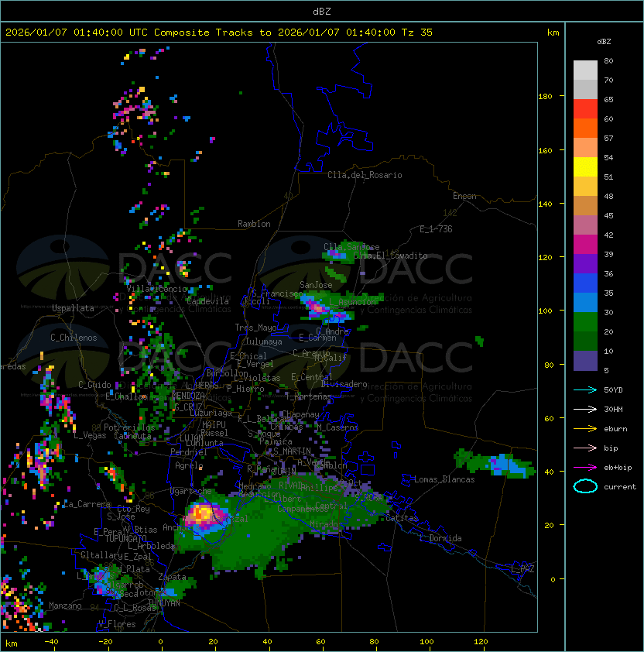This screenshot has width=644, height=652.
Task: Click the Capdevila place label
Action: pyautogui.click(x=207, y=301)
